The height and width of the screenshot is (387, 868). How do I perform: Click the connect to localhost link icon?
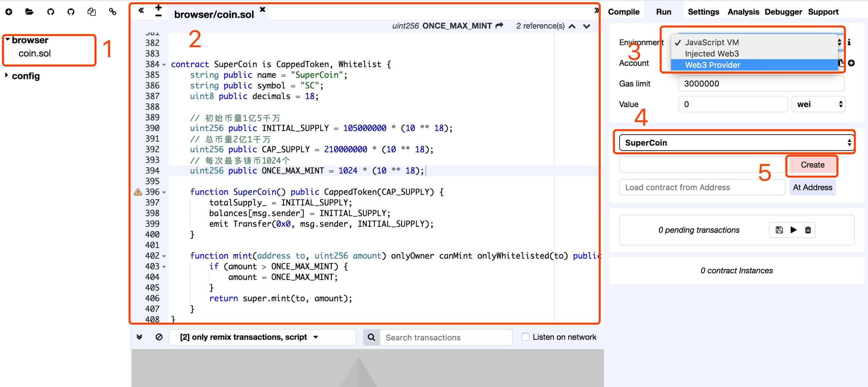(x=112, y=12)
